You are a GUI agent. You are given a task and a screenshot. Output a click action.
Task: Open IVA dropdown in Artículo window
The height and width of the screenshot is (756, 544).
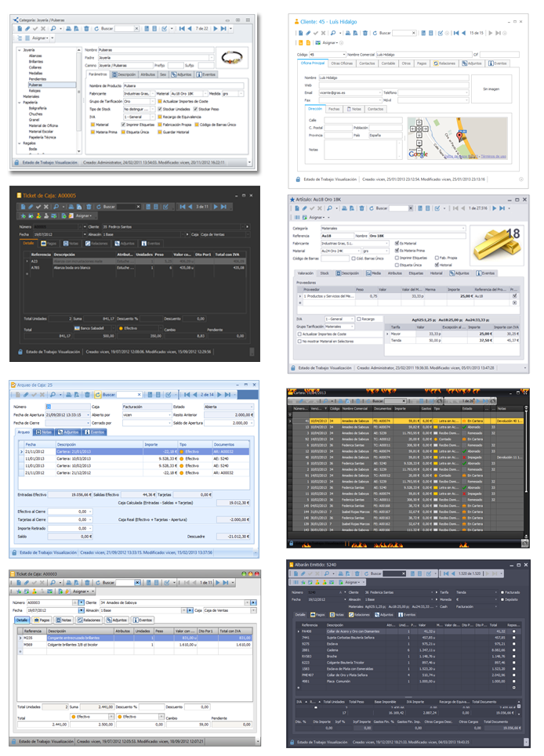tap(353, 319)
